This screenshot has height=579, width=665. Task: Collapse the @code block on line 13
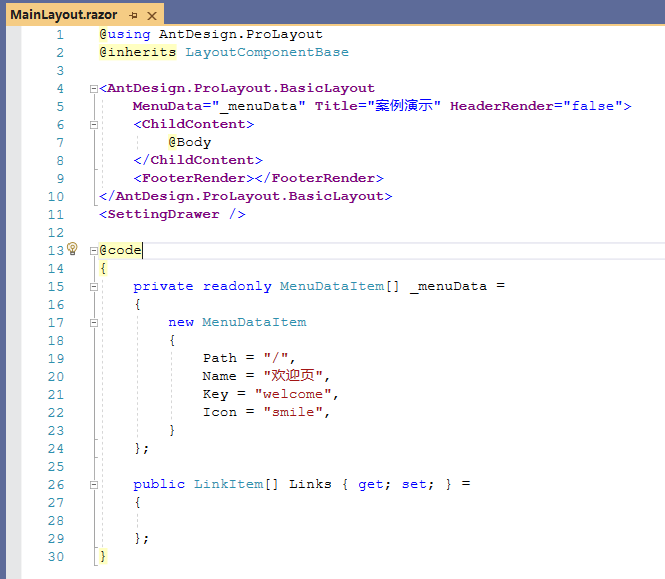click(x=94, y=251)
